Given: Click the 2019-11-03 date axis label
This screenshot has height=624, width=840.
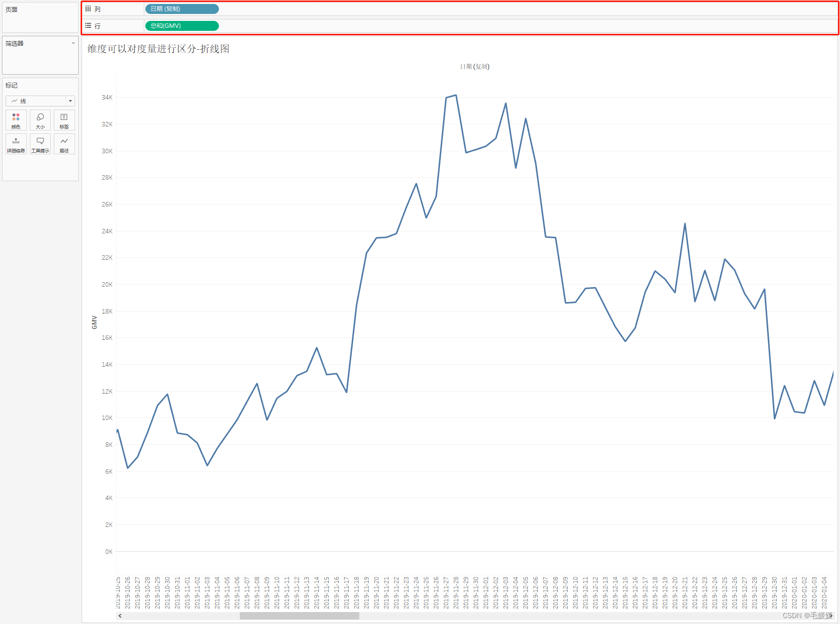Looking at the screenshot, I should 208,593.
